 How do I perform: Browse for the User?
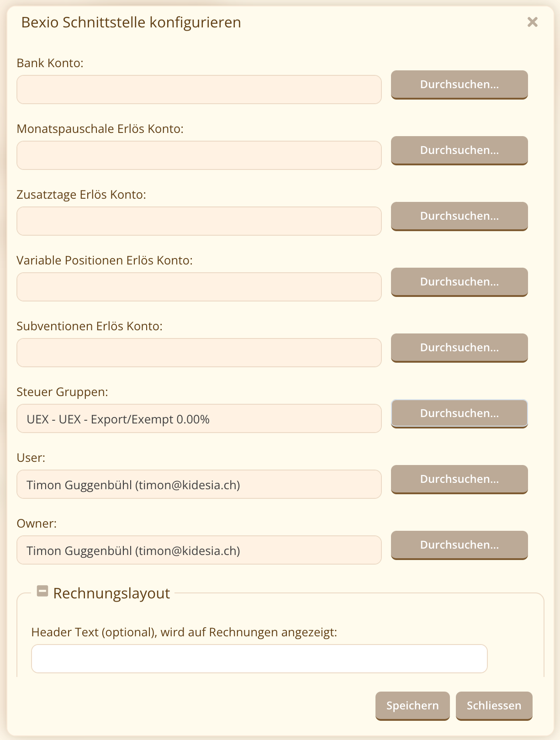459,479
